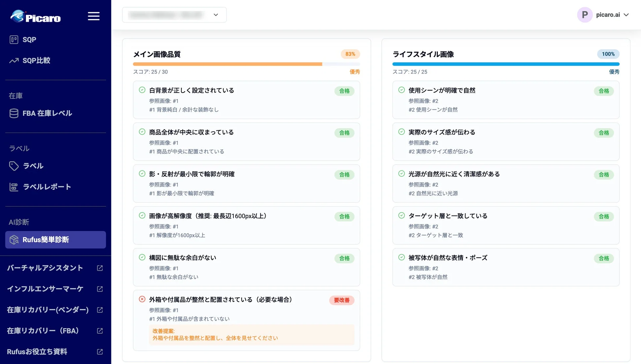Open 在庫リカバリー（FBA）

[43, 331]
